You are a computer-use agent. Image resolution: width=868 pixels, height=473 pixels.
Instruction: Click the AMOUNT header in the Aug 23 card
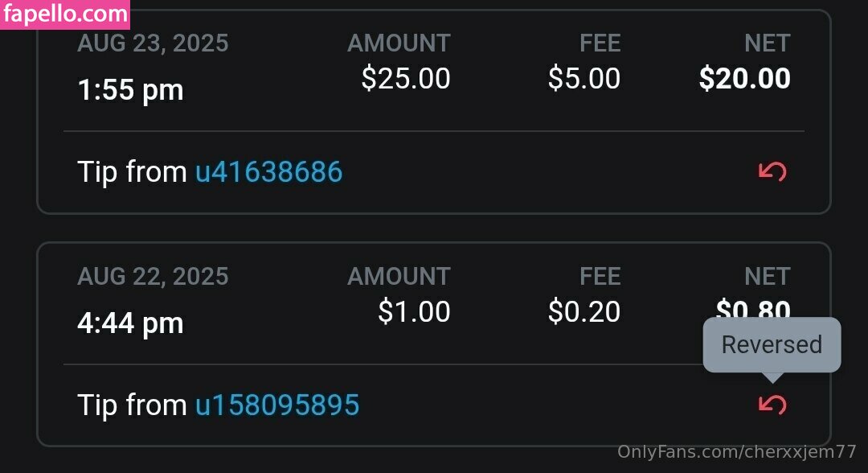click(399, 43)
